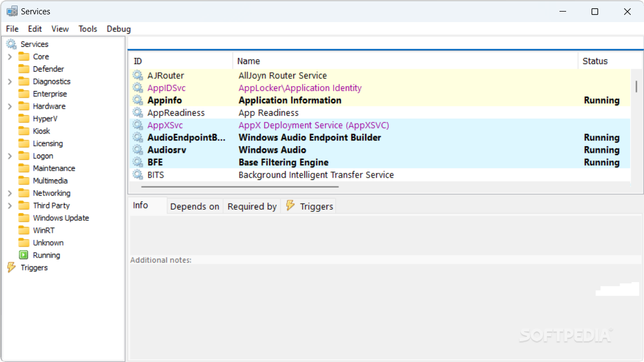Image resolution: width=644 pixels, height=362 pixels.
Task: Click the search field above the service list
Action: (x=386, y=42)
